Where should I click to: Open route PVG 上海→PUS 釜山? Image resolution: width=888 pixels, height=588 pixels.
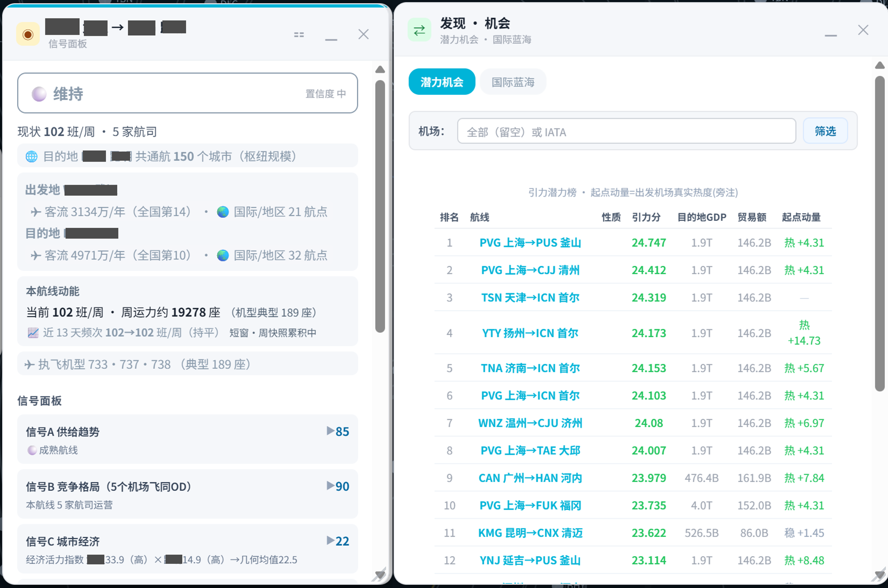point(530,243)
